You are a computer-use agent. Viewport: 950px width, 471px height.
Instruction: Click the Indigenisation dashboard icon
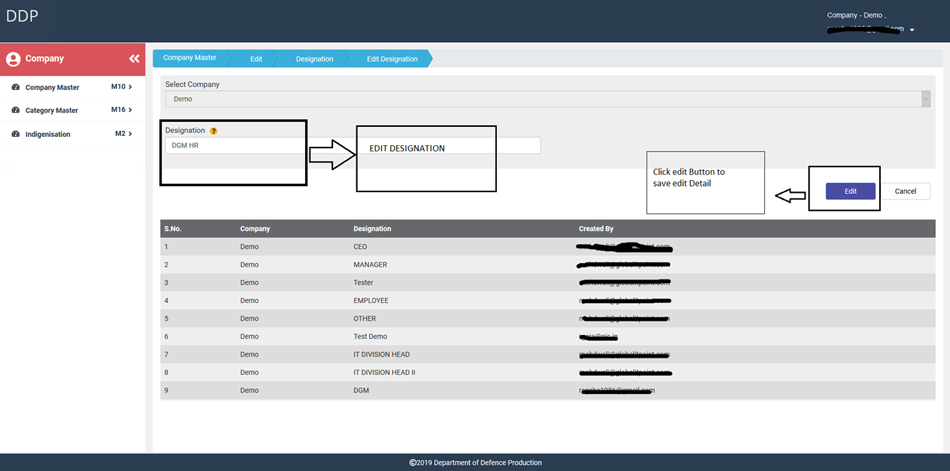pyautogui.click(x=15, y=134)
